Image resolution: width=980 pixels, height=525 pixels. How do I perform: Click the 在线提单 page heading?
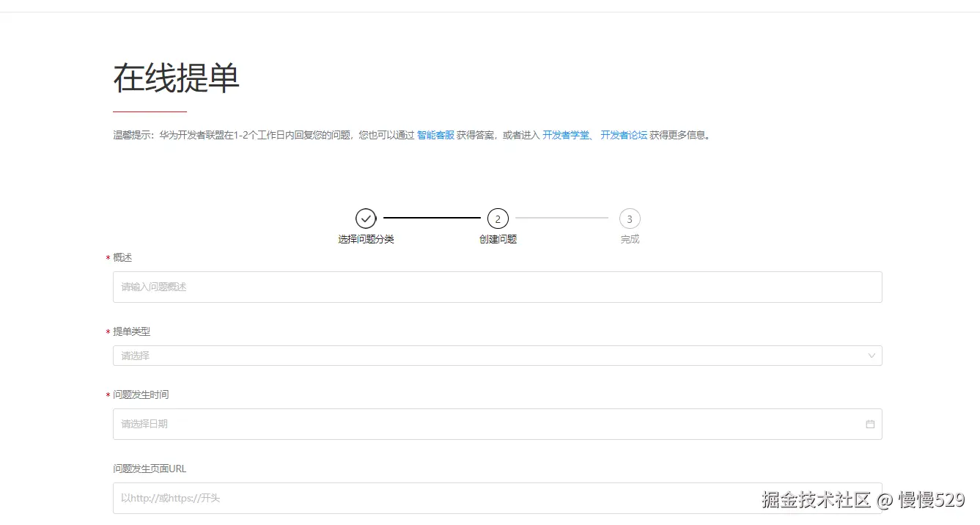[176, 78]
